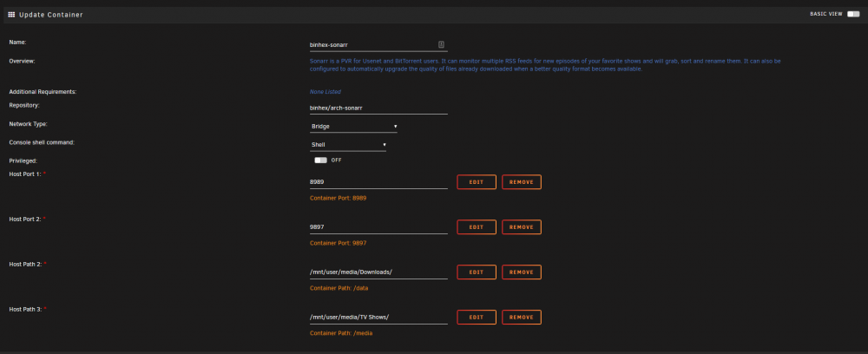Click Remove for Host Path 2

point(522,272)
